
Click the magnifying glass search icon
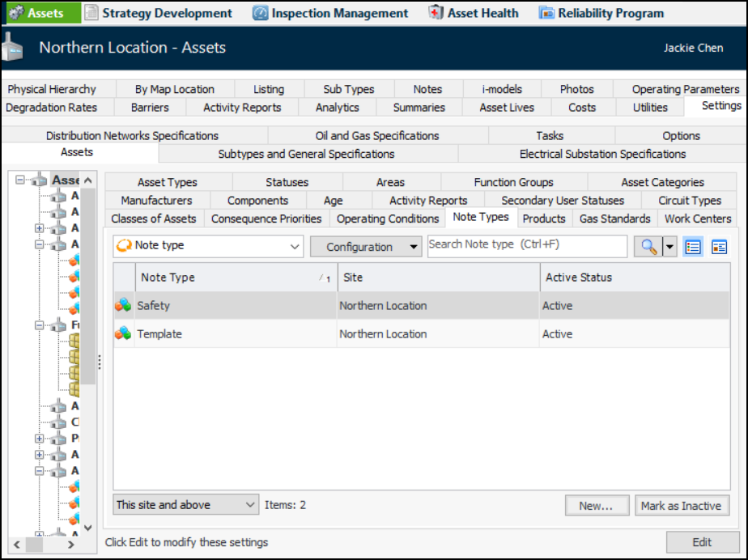pyautogui.click(x=646, y=247)
